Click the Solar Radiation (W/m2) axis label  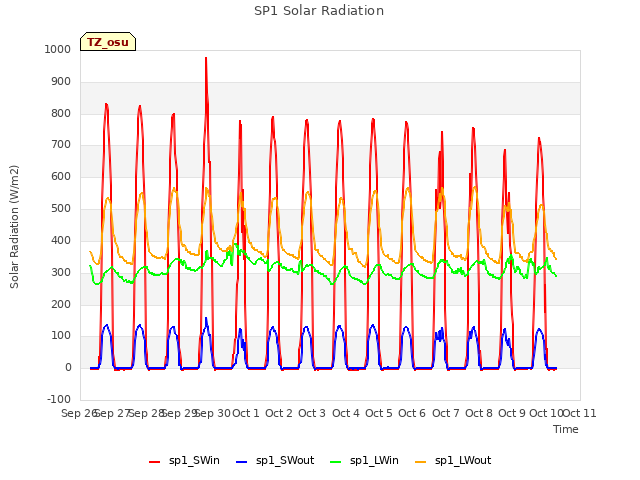point(14,227)
